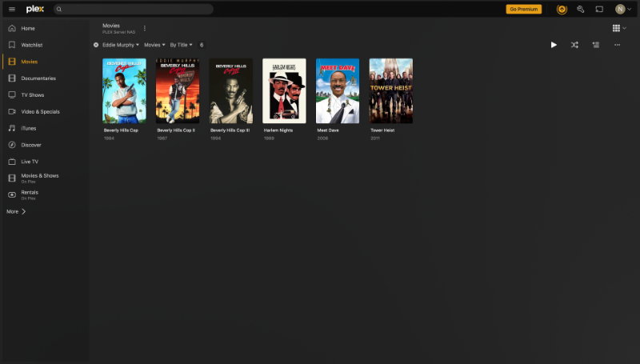
Task: Click the PLEX Server NAS subtitle
Action: 118,32
